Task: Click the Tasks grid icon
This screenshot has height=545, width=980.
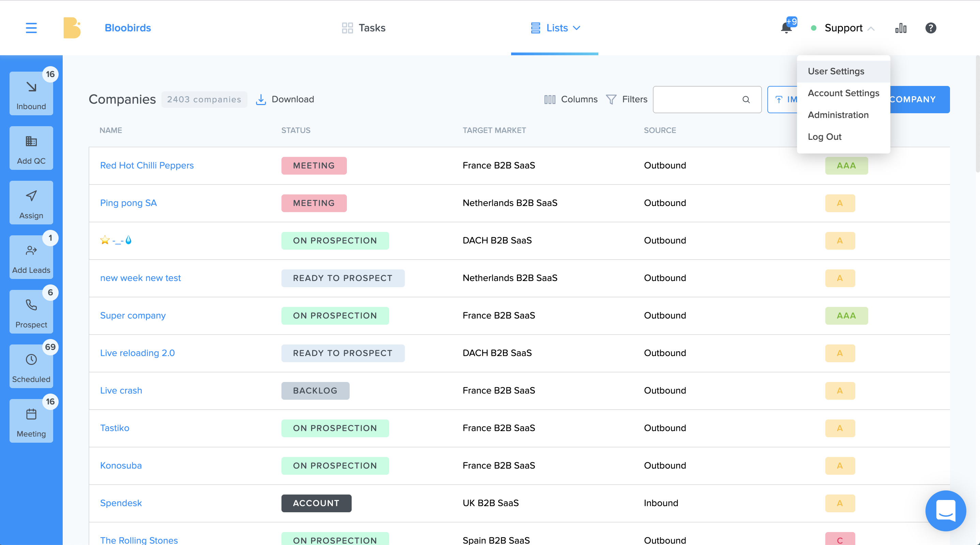Action: coord(347,28)
